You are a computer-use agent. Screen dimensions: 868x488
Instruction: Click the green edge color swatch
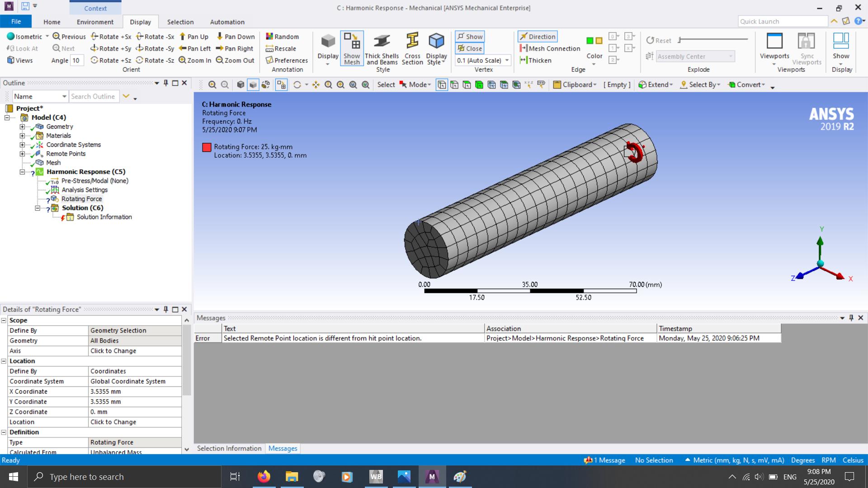coord(590,41)
